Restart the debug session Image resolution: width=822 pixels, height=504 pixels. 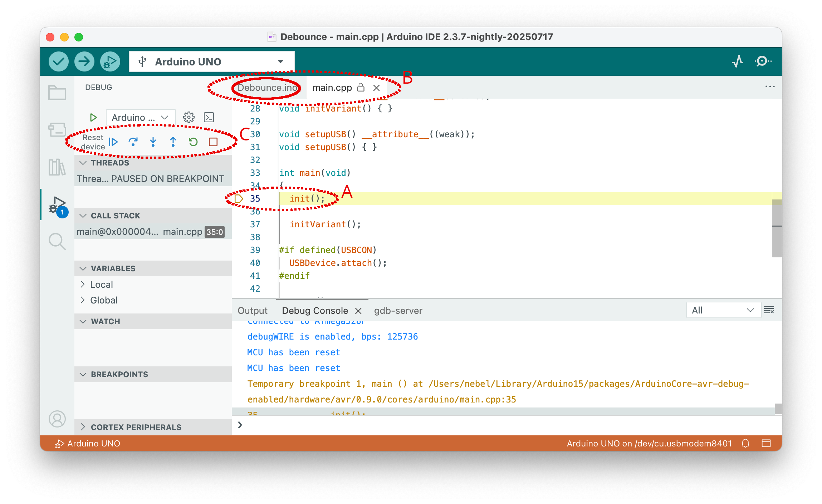pos(193,142)
